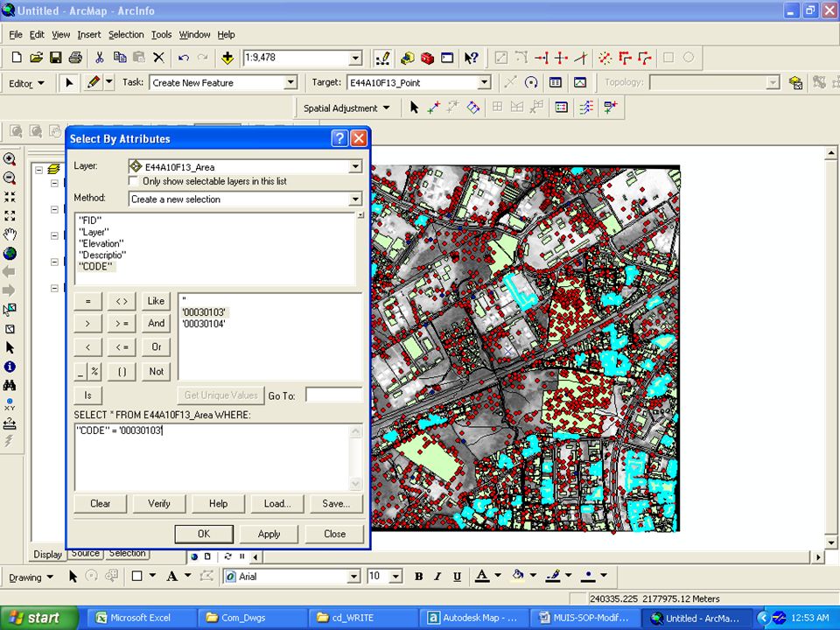Click the And operator button
840x630 pixels.
pos(156,323)
